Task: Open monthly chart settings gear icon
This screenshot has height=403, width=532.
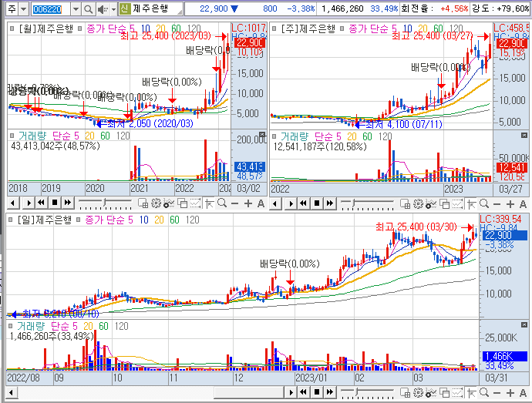Action: point(156,203)
